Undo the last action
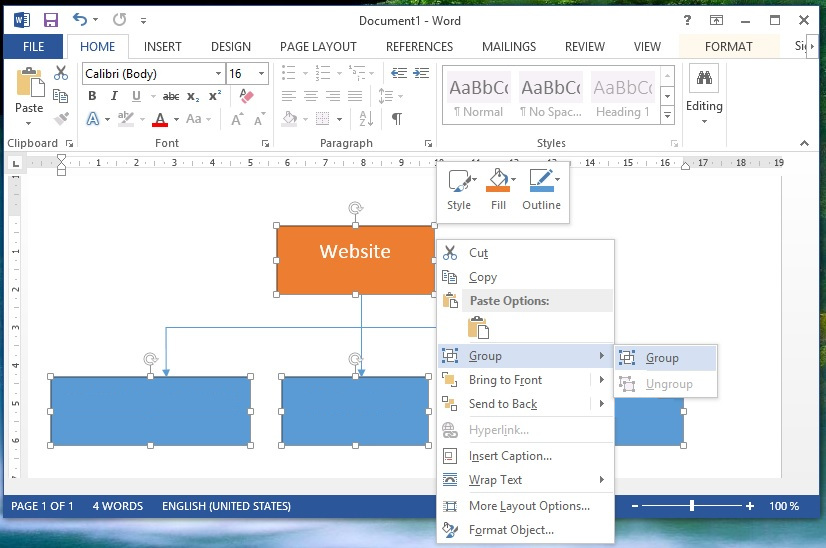The height and width of the screenshot is (548, 826). point(80,19)
